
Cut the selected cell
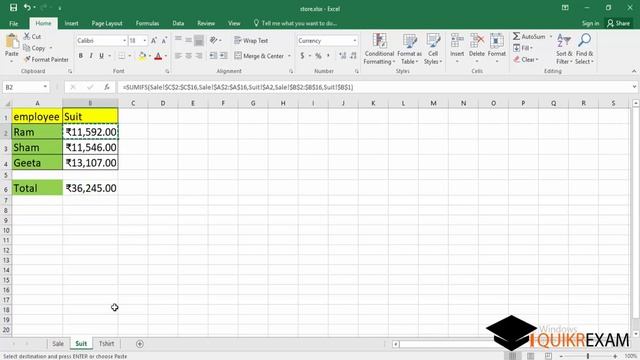(x=32, y=36)
